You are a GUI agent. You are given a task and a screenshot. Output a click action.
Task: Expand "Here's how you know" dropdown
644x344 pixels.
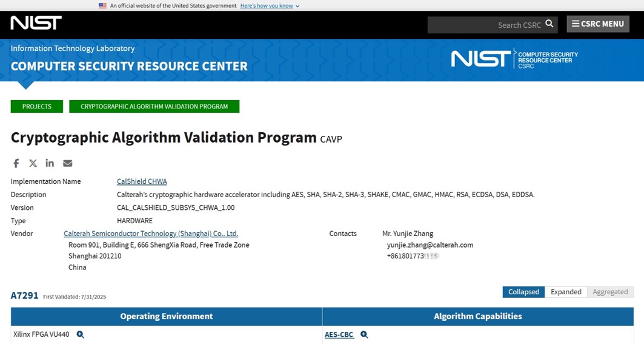point(270,5)
